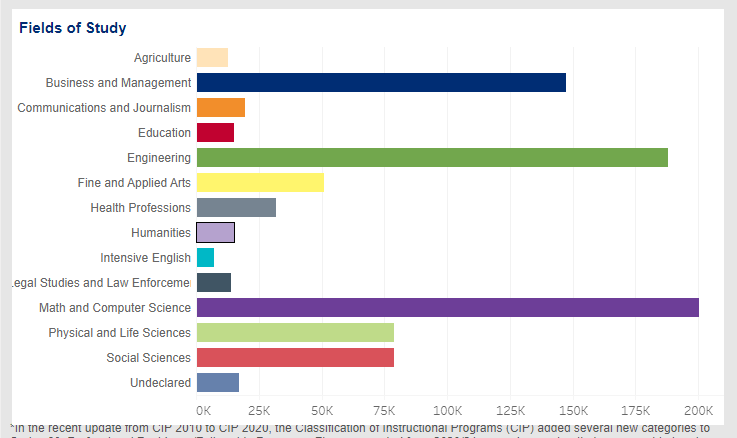Click the Math and Computer Science label
737x438 pixels.
115,308
